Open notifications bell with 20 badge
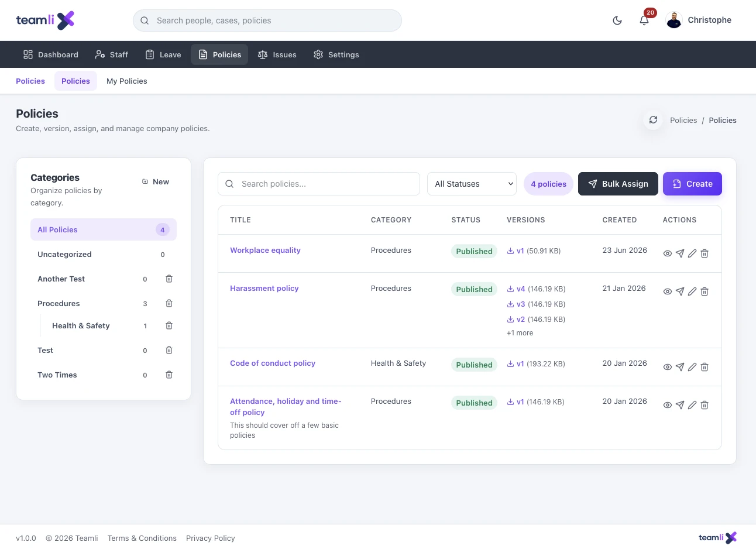The width and height of the screenshot is (756, 549). pyautogui.click(x=644, y=20)
